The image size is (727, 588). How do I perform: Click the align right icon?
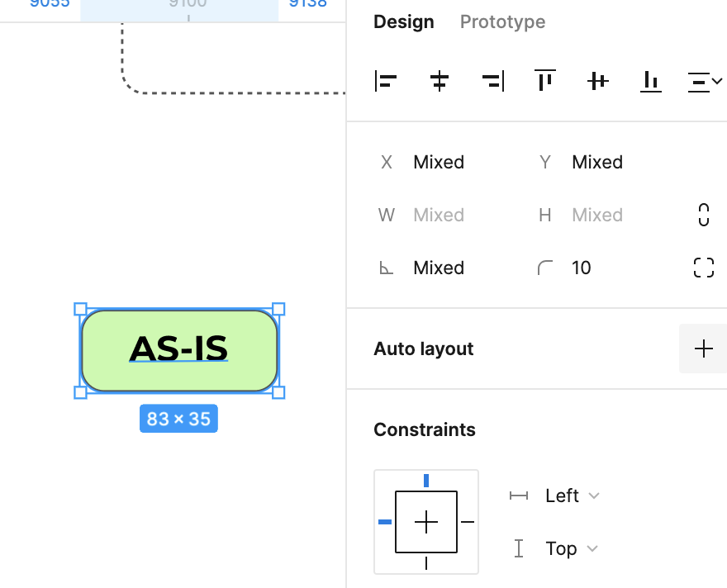pyautogui.click(x=492, y=81)
